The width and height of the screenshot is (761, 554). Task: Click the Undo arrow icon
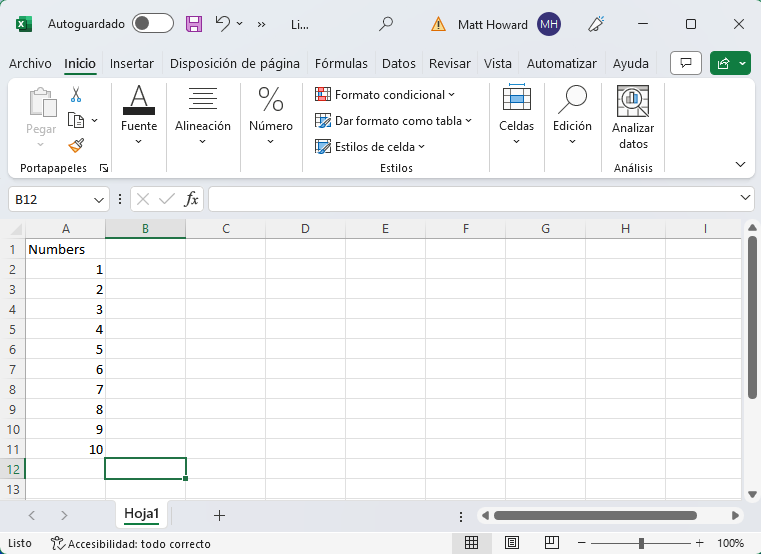pyautogui.click(x=222, y=24)
